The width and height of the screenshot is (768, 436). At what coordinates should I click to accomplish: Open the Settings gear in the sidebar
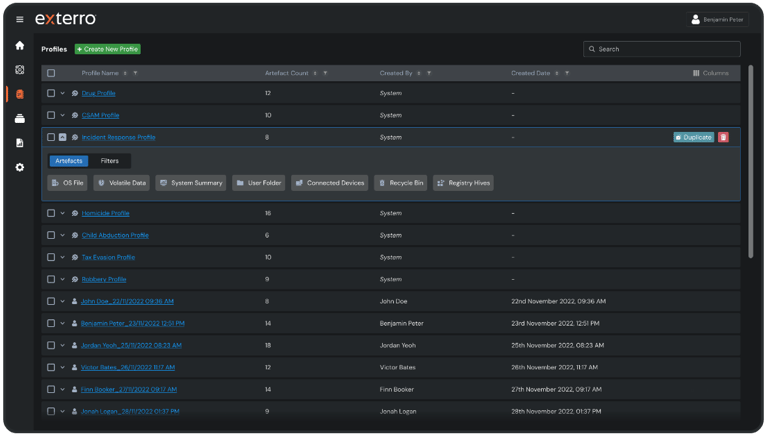click(20, 167)
